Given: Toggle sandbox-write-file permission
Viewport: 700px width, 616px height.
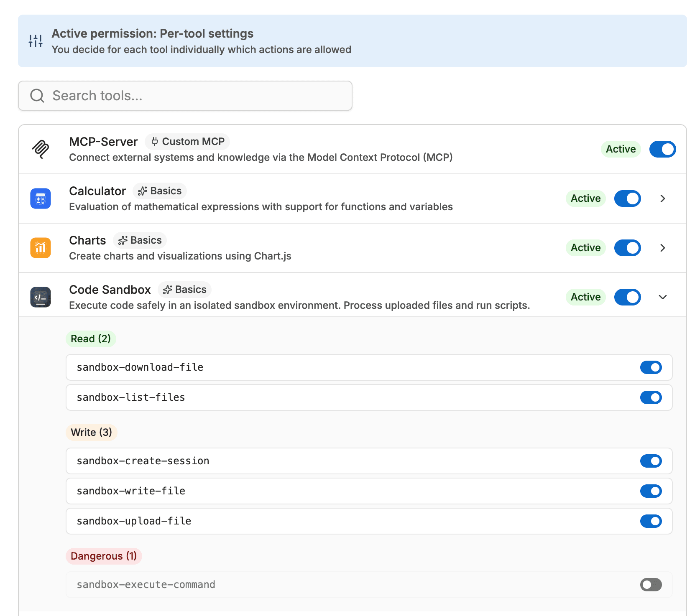Looking at the screenshot, I should coord(651,491).
